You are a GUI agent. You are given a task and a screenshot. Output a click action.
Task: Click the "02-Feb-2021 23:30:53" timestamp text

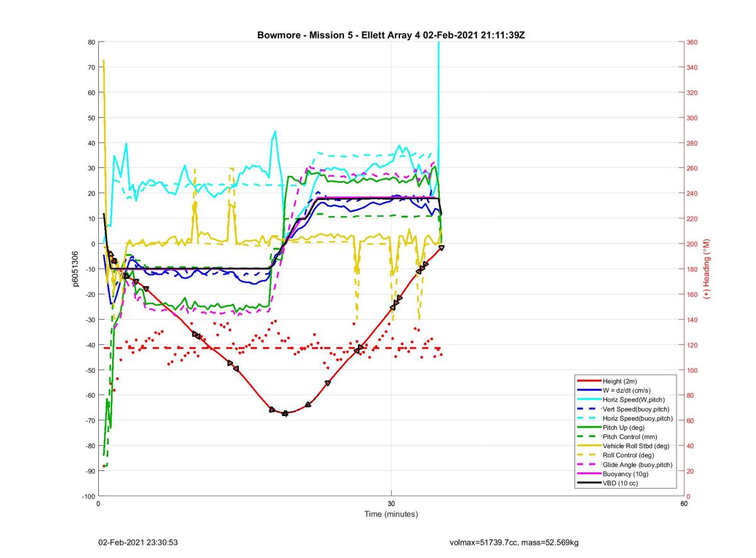[138, 542]
